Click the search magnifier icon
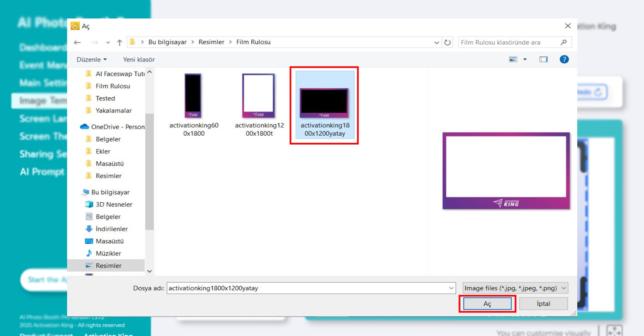 pos(563,42)
